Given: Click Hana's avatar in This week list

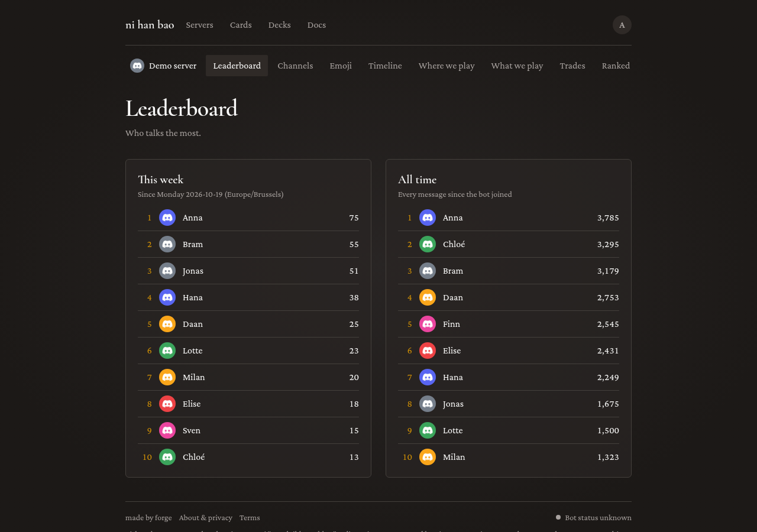Looking at the screenshot, I should coord(167,297).
